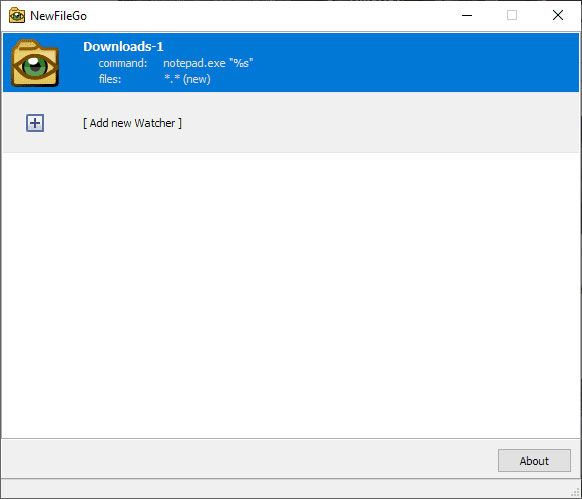The width and height of the screenshot is (582, 499).
Task: Choose the [ Add new Watcher ] entry
Action: (133, 123)
